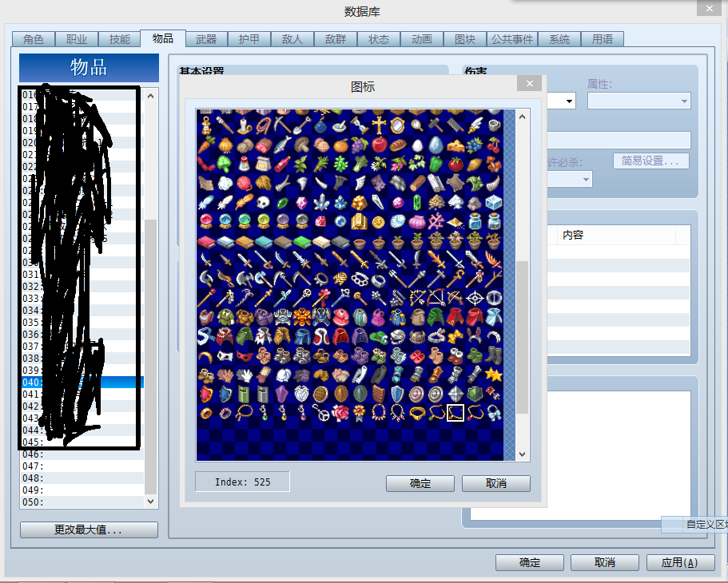Pick the ice cube icon
Viewport: 728px width, 583px height.
pos(494,202)
